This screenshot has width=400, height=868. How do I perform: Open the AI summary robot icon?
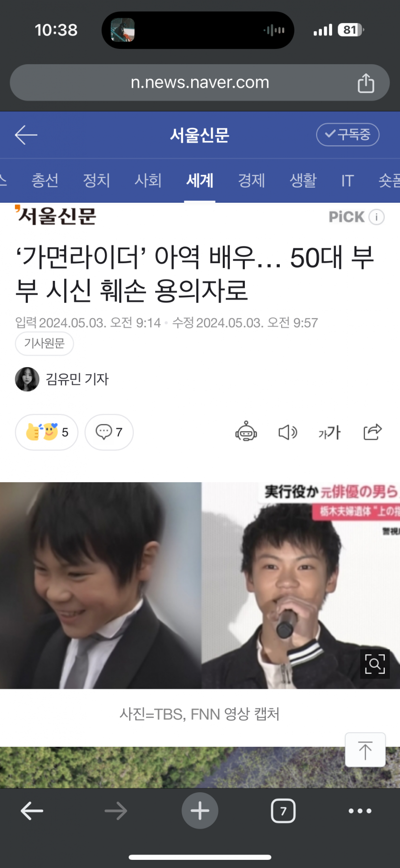[246, 431]
